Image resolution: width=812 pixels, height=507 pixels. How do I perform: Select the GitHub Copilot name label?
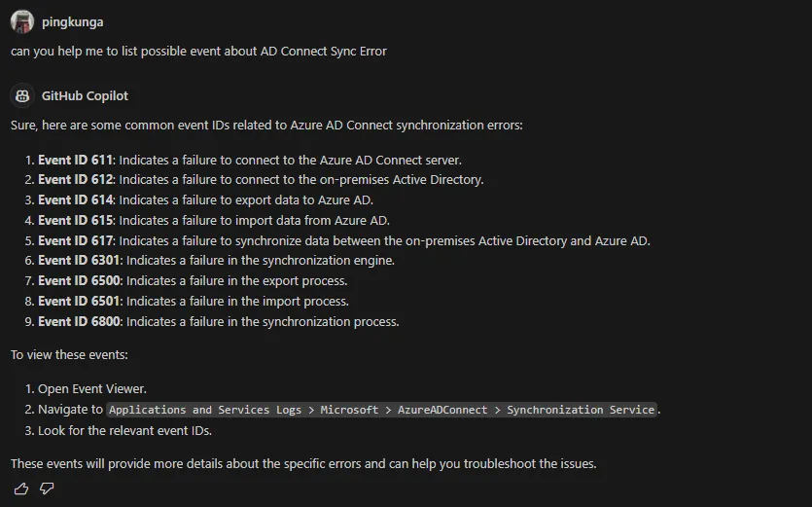[x=85, y=96]
